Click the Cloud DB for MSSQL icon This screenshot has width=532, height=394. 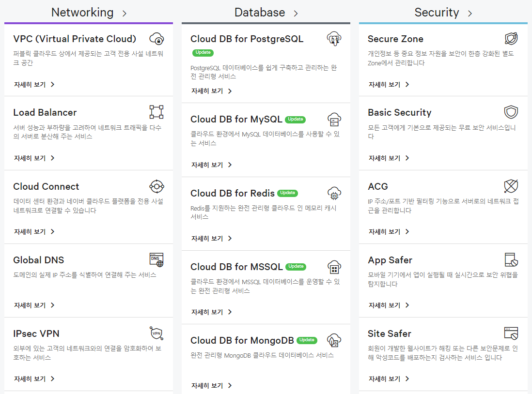334,267
